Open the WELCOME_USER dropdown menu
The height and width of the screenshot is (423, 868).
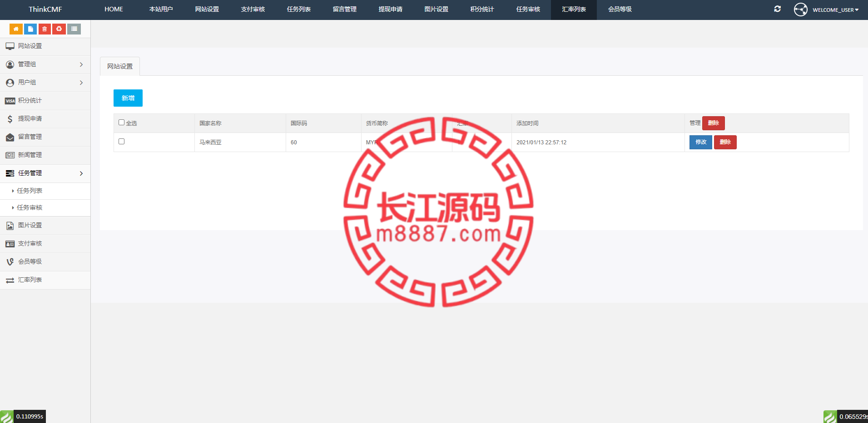[x=835, y=10]
